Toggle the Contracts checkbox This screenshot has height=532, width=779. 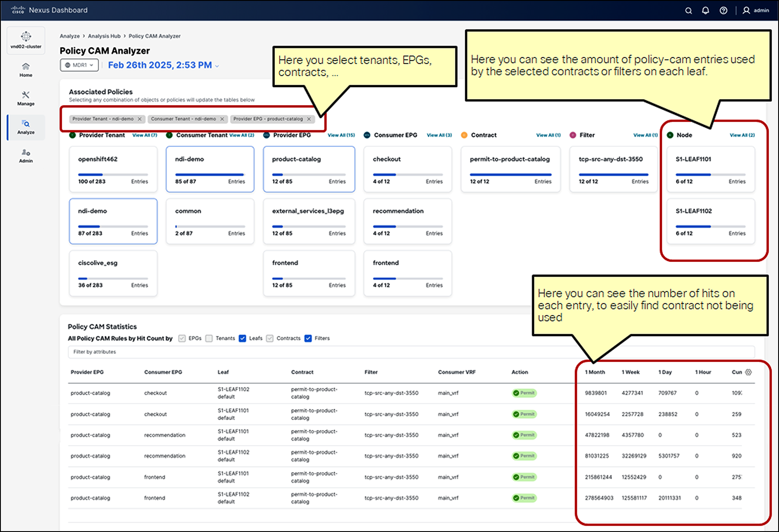(270, 339)
